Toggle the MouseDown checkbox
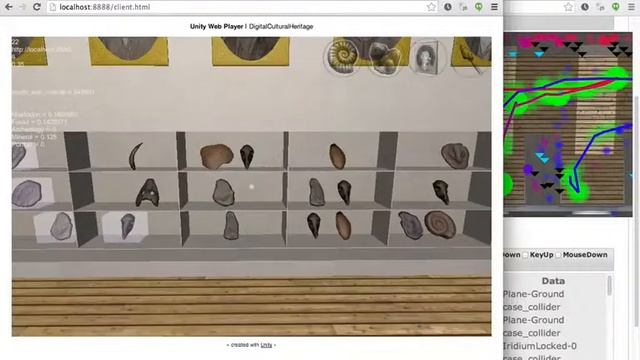Image resolution: width=640 pixels, height=360 pixels. [558, 255]
